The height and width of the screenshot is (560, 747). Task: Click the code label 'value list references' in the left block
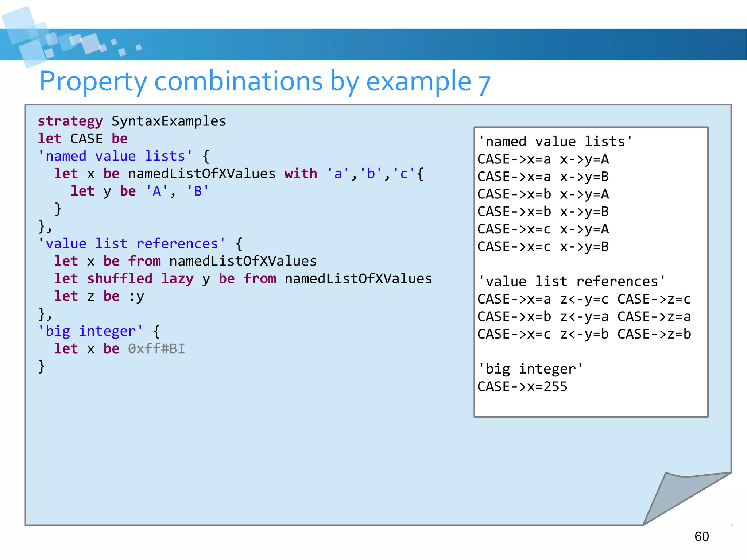(132, 244)
